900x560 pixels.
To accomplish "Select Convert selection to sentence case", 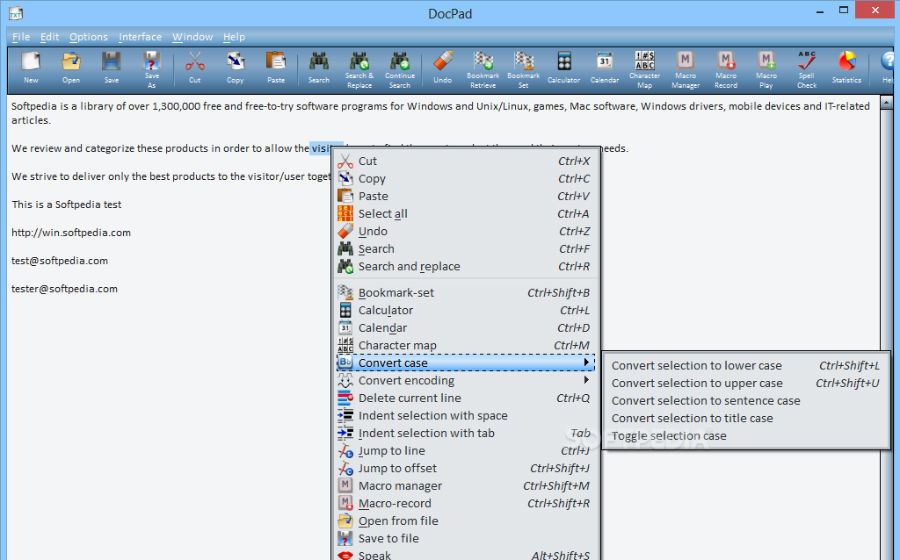I will (x=745, y=400).
